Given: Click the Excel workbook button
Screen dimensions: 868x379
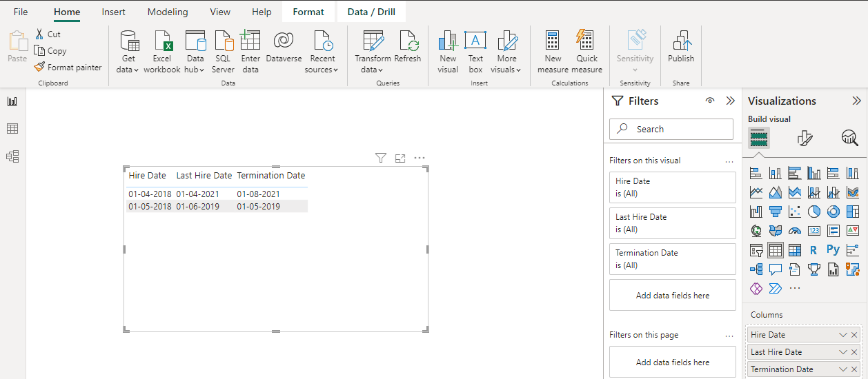Looking at the screenshot, I should pos(162,52).
